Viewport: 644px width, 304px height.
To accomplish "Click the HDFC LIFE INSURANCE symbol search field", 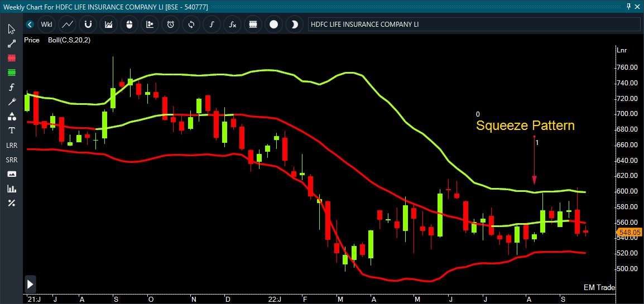I will point(473,25).
